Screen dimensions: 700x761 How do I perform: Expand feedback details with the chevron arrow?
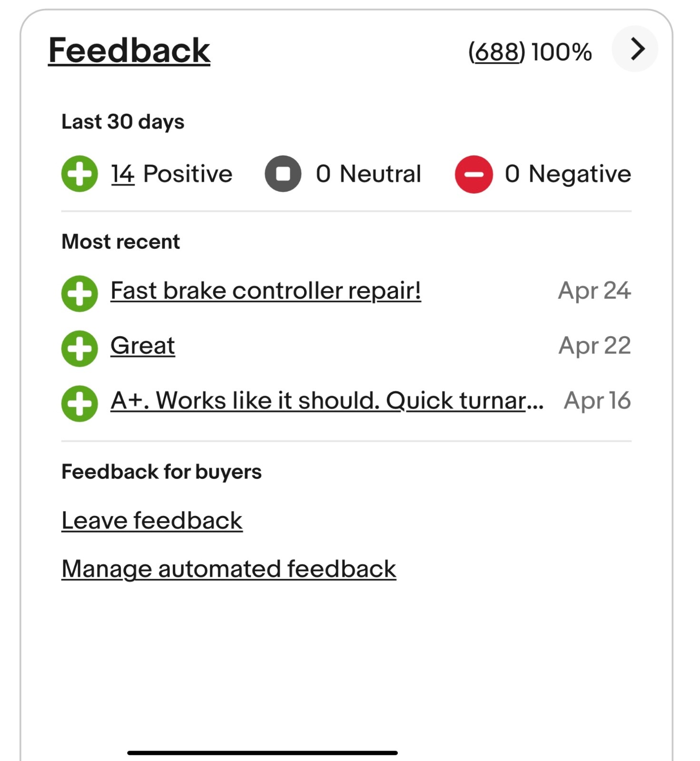click(635, 49)
